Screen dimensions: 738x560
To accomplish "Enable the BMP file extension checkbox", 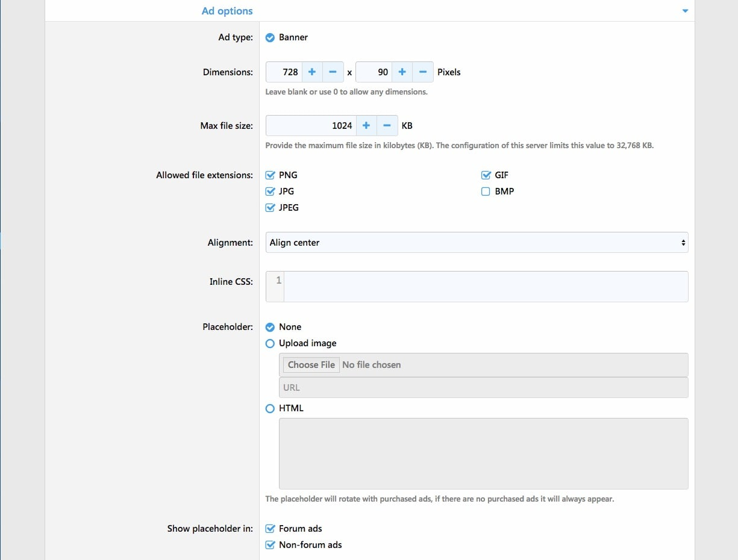I will click(x=486, y=191).
